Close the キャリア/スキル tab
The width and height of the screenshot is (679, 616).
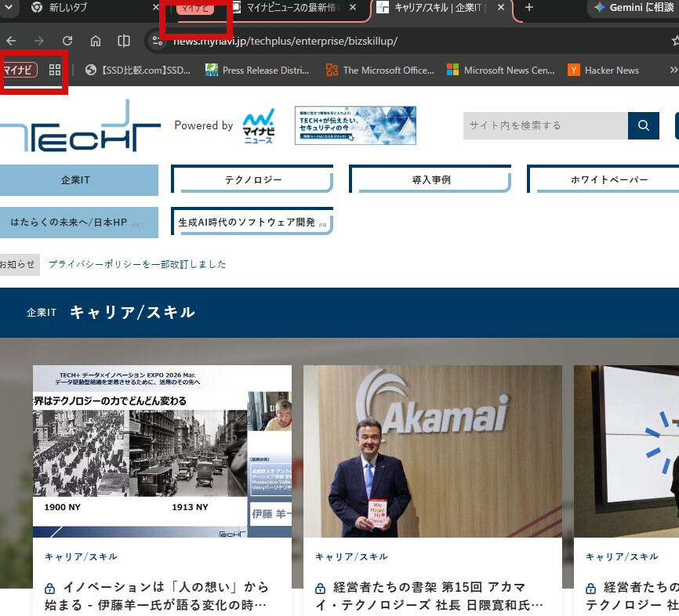pyautogui.click(x=501, y=7)
